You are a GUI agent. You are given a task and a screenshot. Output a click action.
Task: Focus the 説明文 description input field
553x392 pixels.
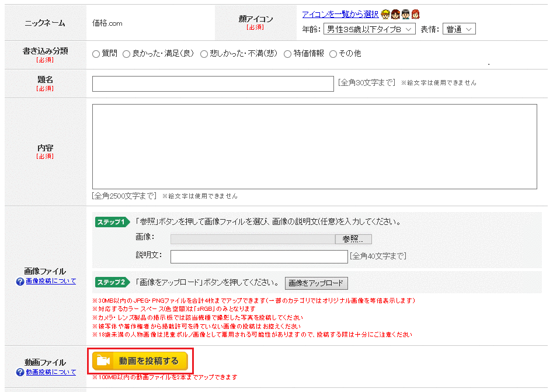[259, 256]
